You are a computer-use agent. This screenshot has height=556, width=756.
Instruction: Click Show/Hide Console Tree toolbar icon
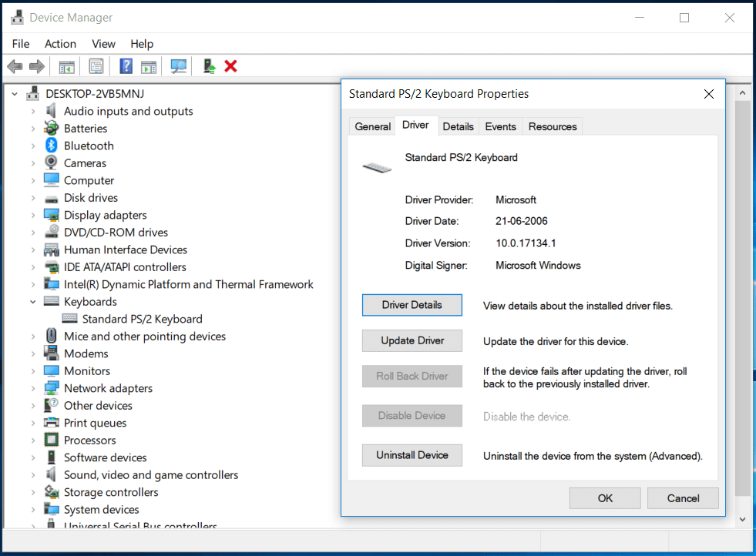click(x=66, y=66)
